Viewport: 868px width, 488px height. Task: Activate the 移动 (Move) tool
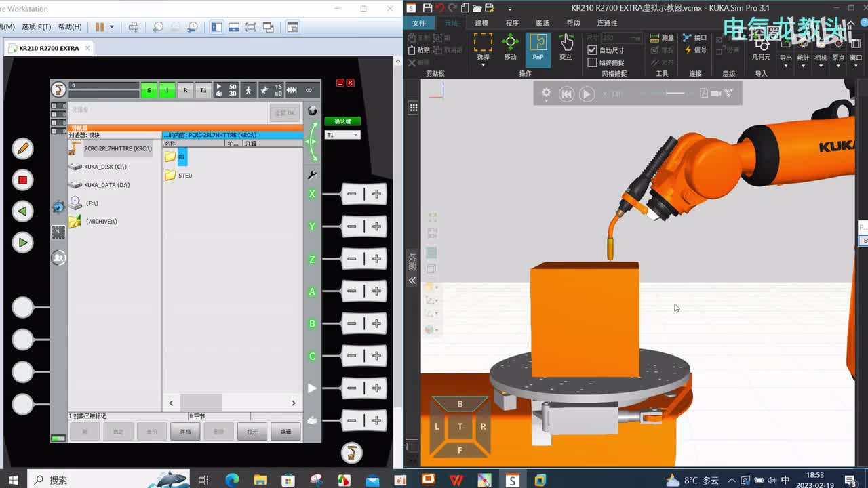click(510, 47)
